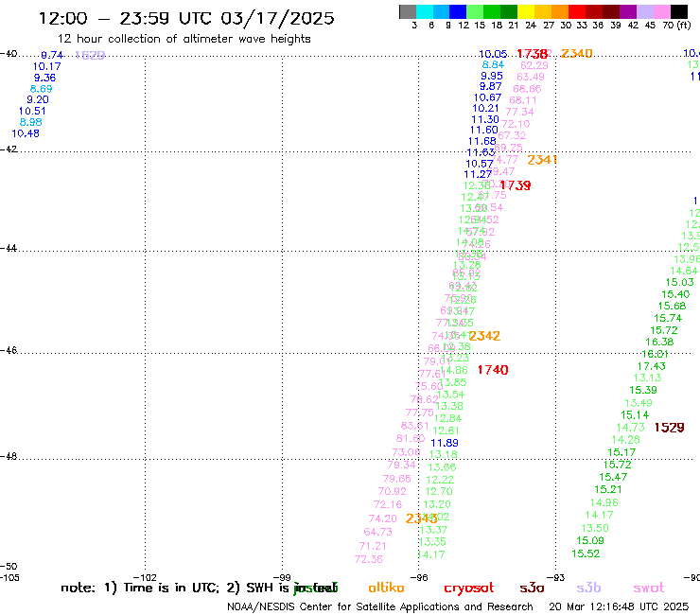This screenshot has height=615, width=700.
Task: Click the subtitle about altimeter wave heights
Action: 184,39
